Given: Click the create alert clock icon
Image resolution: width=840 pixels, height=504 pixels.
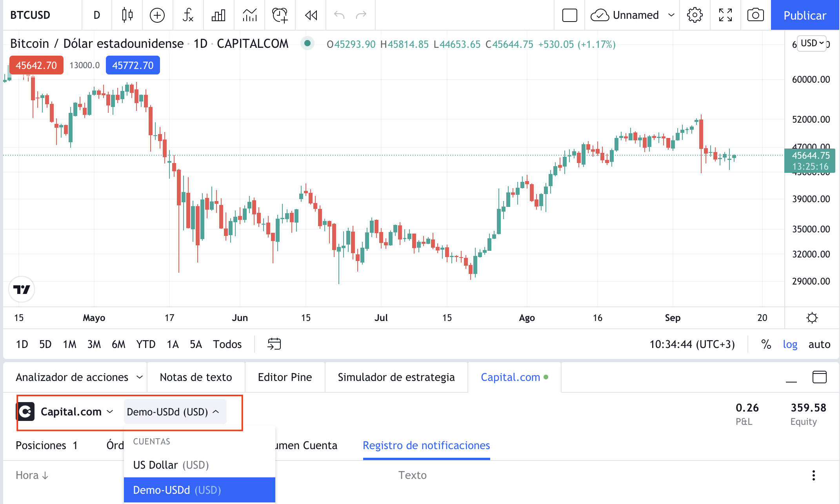Looking at the screenshot, I should point(280,15).
